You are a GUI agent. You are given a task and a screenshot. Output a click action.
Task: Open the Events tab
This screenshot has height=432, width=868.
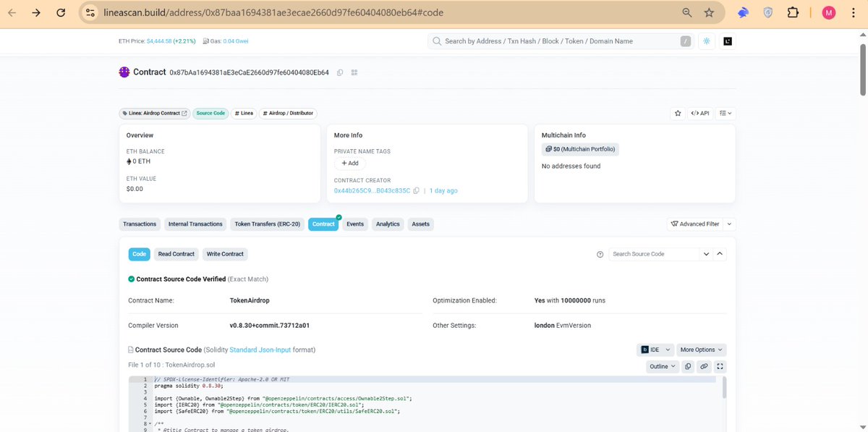[355, 224]
